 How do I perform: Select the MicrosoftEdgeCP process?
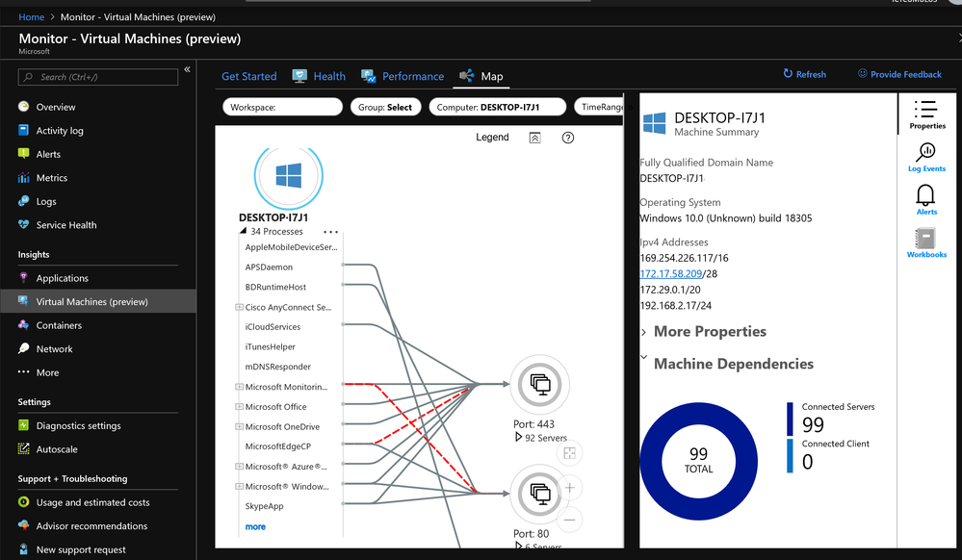click(278, 446)
